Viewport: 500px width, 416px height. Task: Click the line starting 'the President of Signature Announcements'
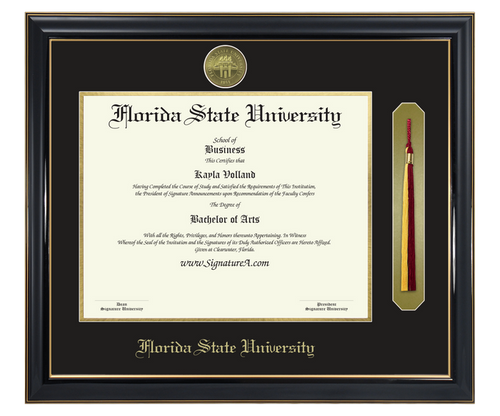point(225,194)
